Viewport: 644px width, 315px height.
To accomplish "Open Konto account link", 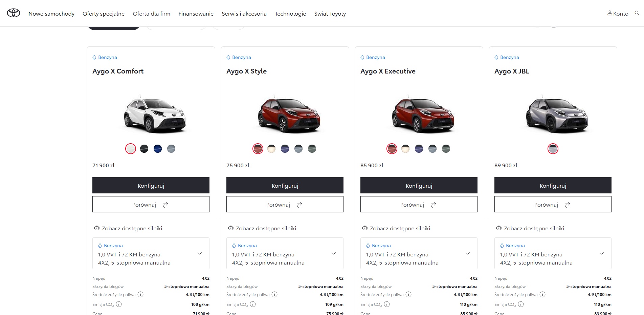I will (x=618, y=14).
